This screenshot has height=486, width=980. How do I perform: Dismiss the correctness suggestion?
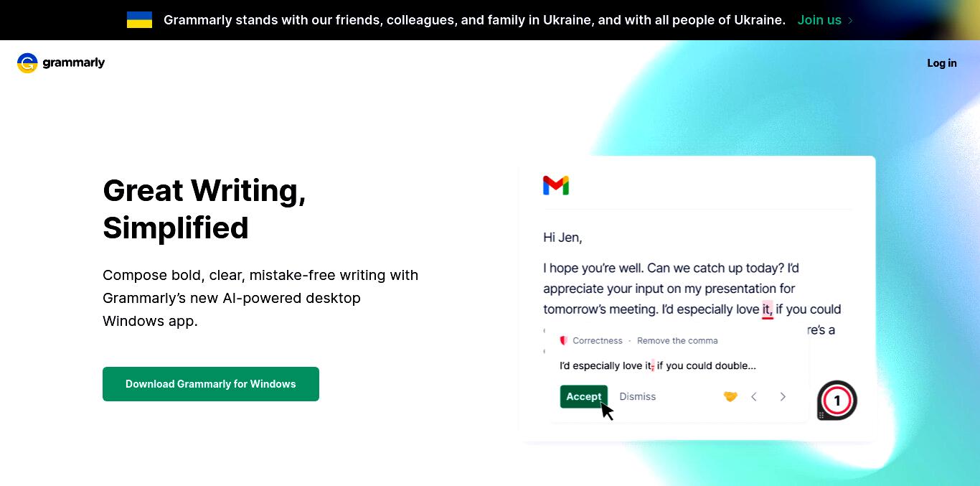(x=638, y=396)
